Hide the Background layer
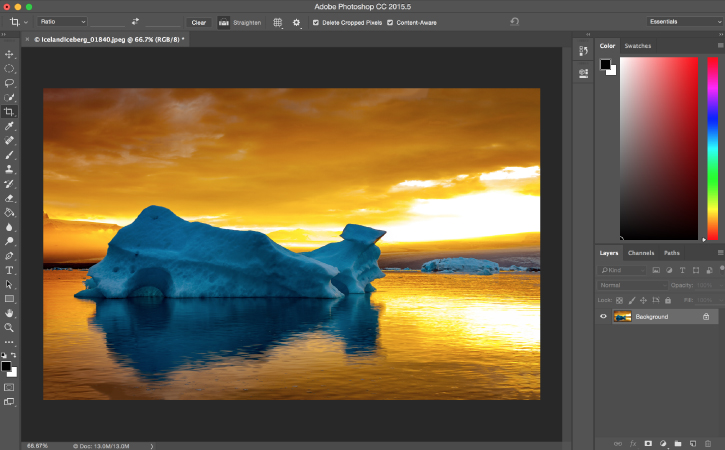This screenshot has width=725, height=450. 603,316
